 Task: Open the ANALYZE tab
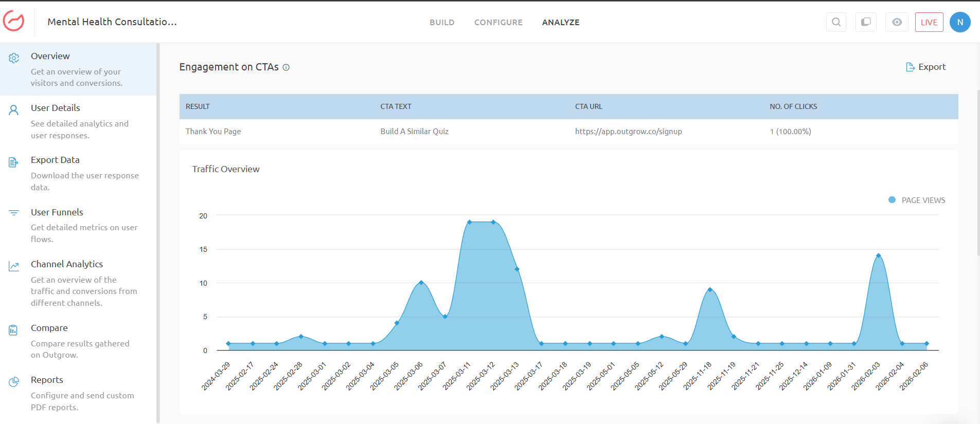[560, 22]
